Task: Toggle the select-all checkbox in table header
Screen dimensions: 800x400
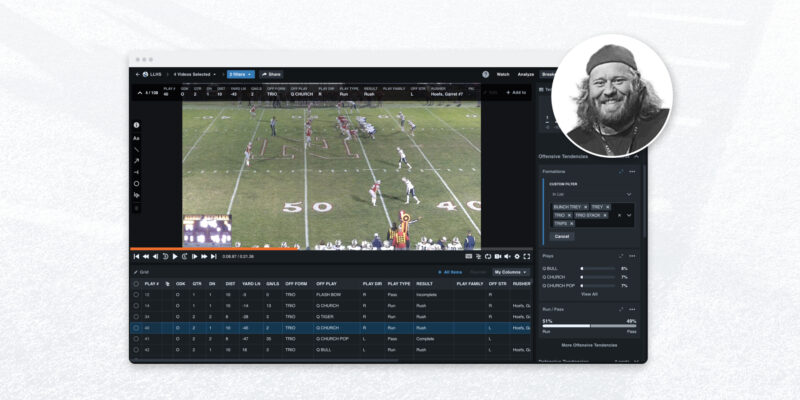Action: pos(136,284)
